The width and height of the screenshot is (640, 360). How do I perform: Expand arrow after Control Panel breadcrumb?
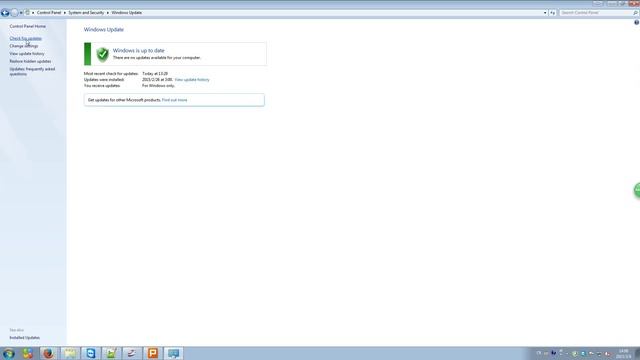[64, 13]
